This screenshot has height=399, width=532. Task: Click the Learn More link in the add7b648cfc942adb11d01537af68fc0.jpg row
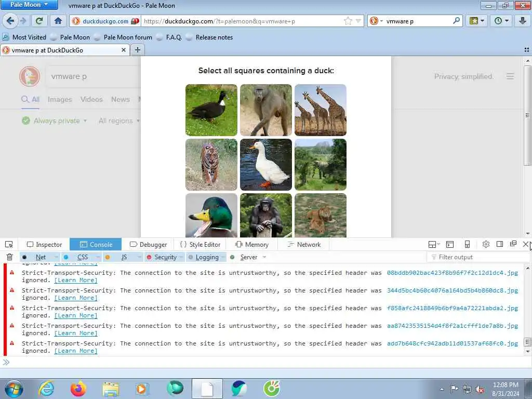click(x=76, y=351)
